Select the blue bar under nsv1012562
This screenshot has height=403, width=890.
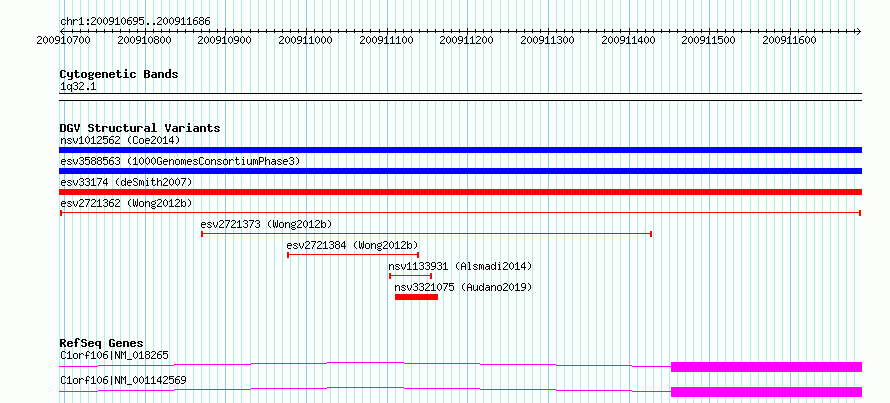tap(460, 150)
